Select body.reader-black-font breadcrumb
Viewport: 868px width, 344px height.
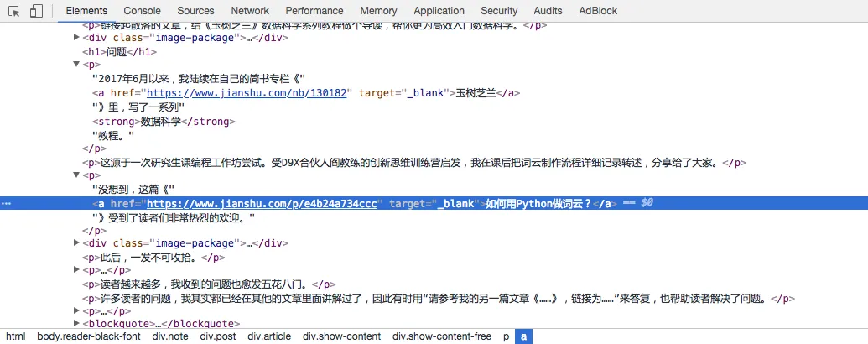pyautogui.click(x=89, y=336)
